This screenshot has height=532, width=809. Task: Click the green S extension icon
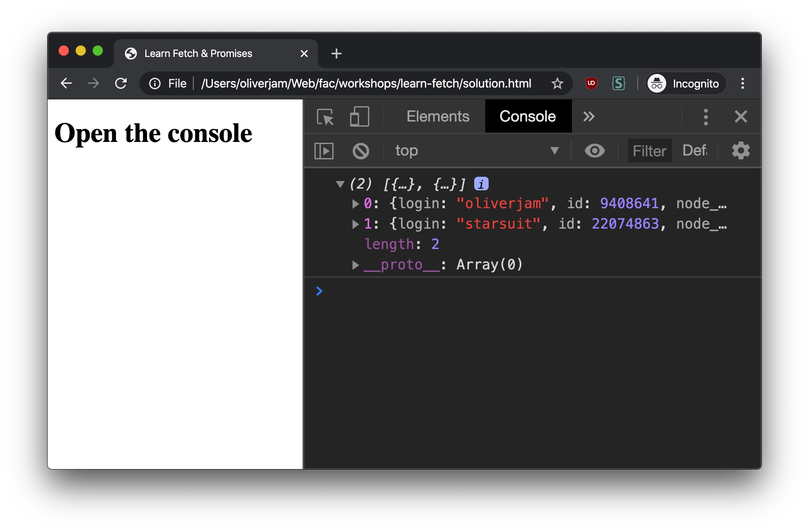(618, 83)
